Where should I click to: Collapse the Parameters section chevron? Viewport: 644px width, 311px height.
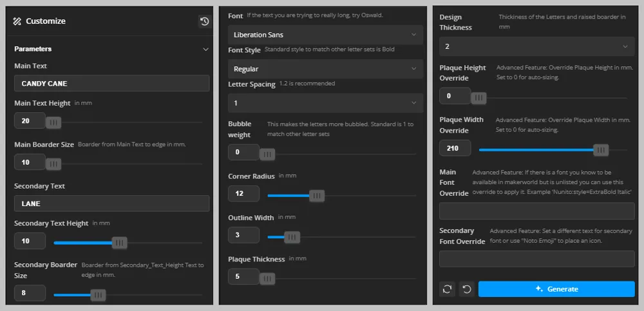[206, 50]
